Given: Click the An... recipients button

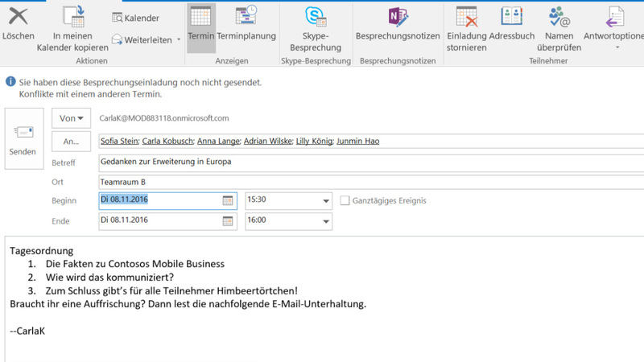Looking at the screenshot, I should coord(71,142).
